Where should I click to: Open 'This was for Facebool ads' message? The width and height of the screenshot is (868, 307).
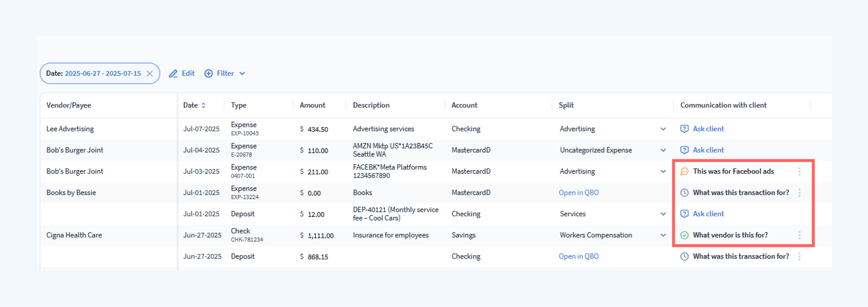pyautogui.click(x=733, y=171)
